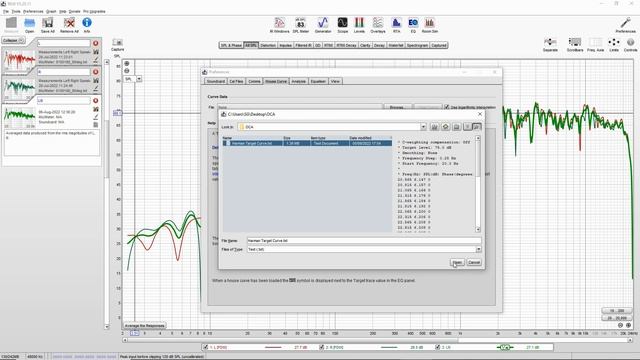Open the SPL Meter tool
This screenshot has height=360, width=640.
click(x=300, y=24)
